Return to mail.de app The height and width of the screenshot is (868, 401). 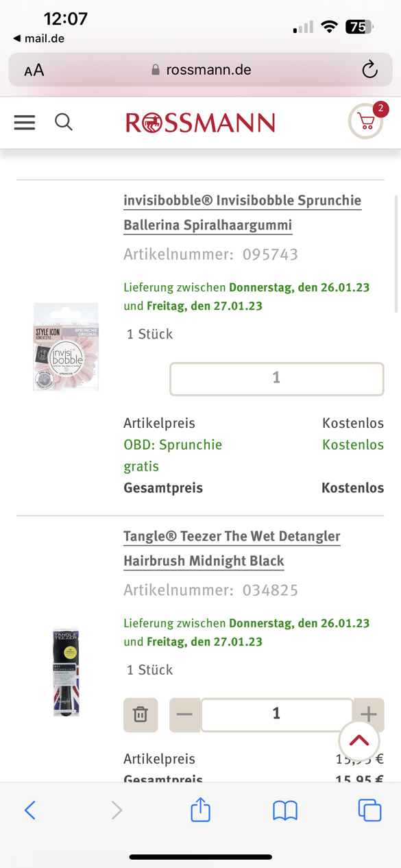(38, 38)
